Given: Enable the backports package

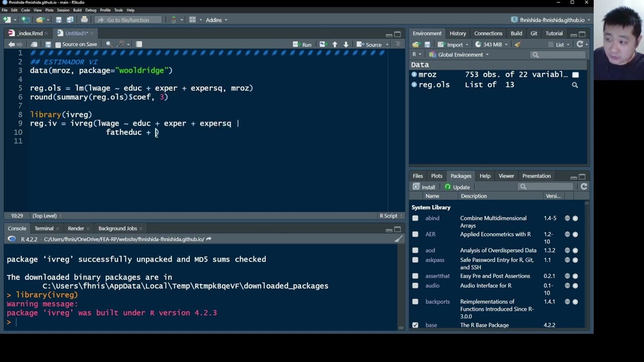Looking at the screenshot, I should (x=415, y=302).
